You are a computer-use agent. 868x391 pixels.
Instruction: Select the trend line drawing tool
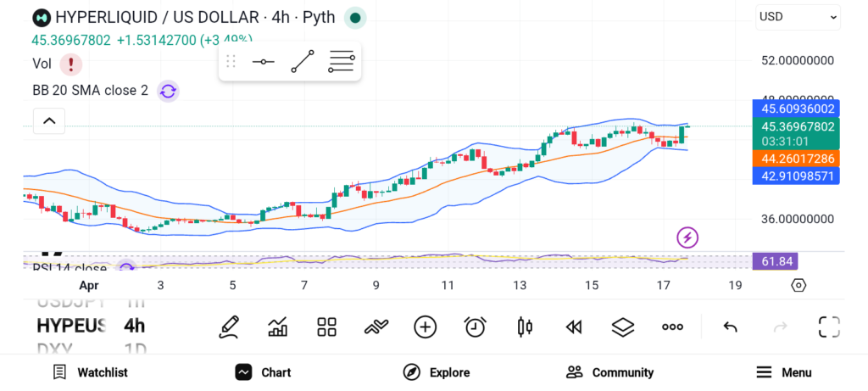coord(303,62)
